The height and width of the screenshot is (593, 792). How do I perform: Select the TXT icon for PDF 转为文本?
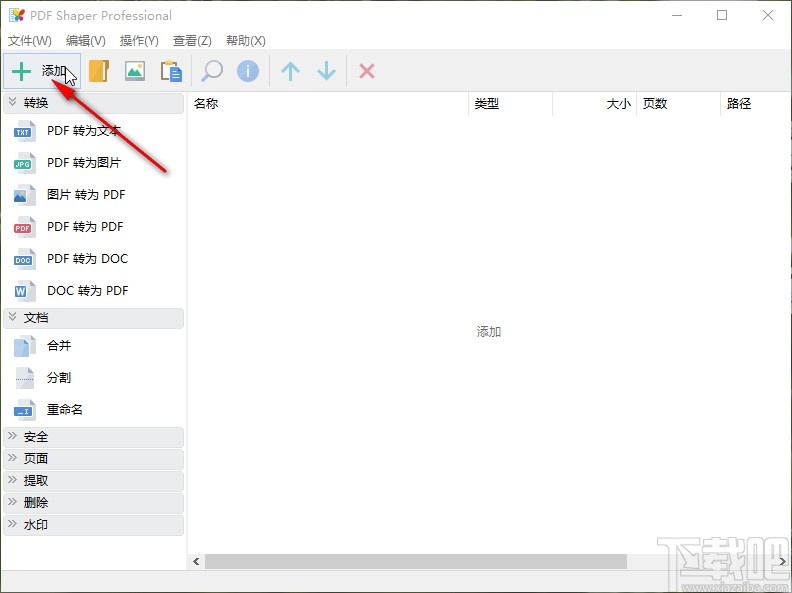tap(24, 131)
